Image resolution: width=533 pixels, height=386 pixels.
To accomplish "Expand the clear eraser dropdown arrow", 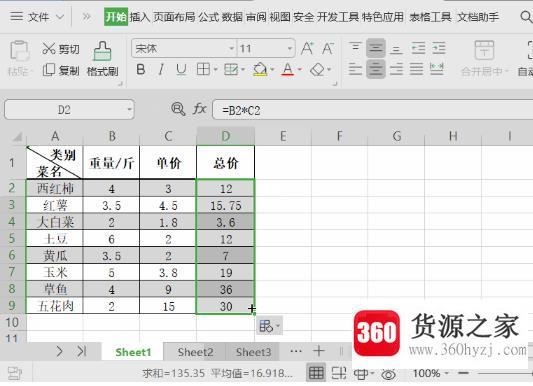I will 329,70.
